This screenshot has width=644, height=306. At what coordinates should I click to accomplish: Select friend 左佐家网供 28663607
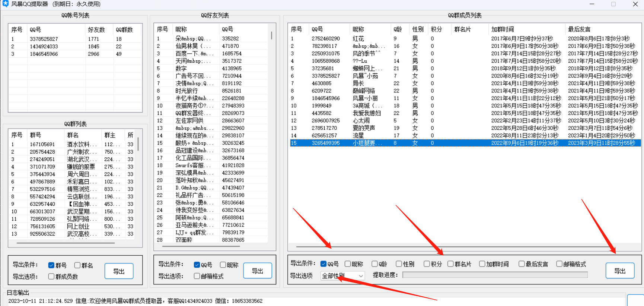211,120
